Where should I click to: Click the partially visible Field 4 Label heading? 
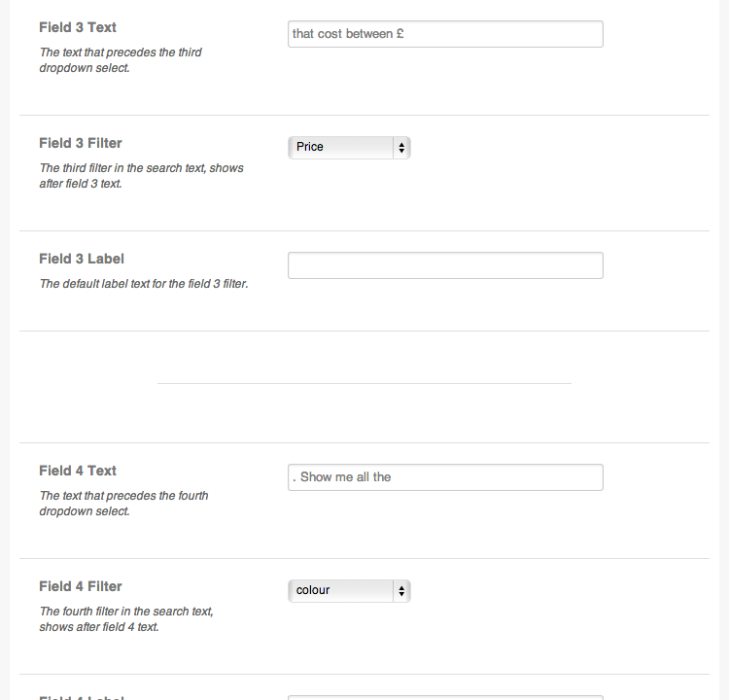[x=82, y=697]
